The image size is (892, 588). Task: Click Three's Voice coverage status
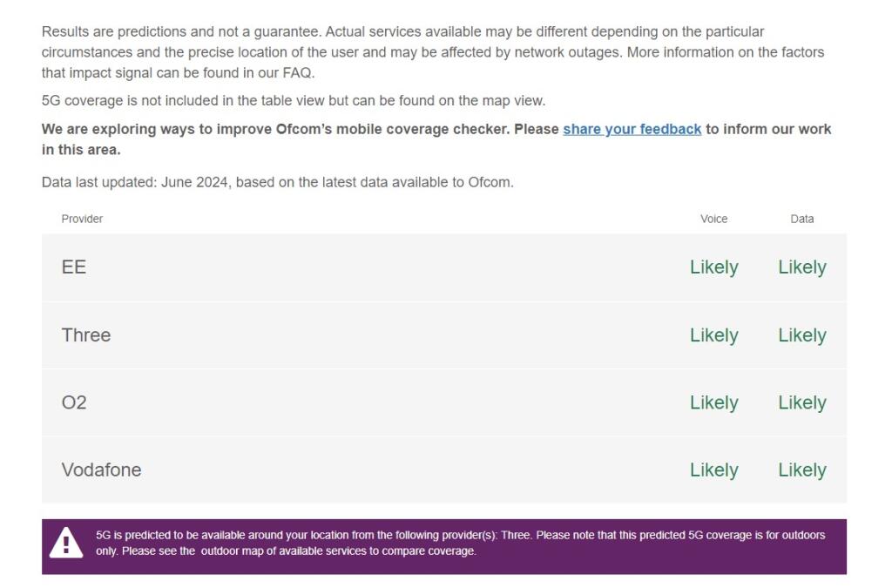tap(713, 335)
